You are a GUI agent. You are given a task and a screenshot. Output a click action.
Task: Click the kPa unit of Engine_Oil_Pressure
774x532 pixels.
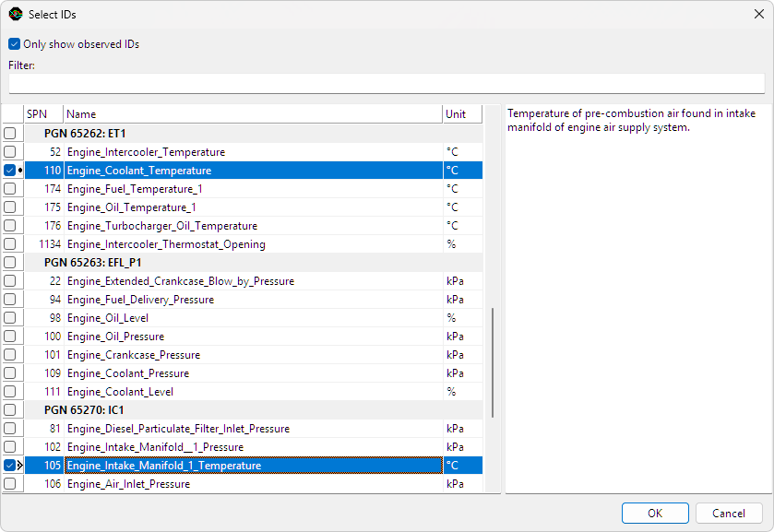[x=455, y=337]
